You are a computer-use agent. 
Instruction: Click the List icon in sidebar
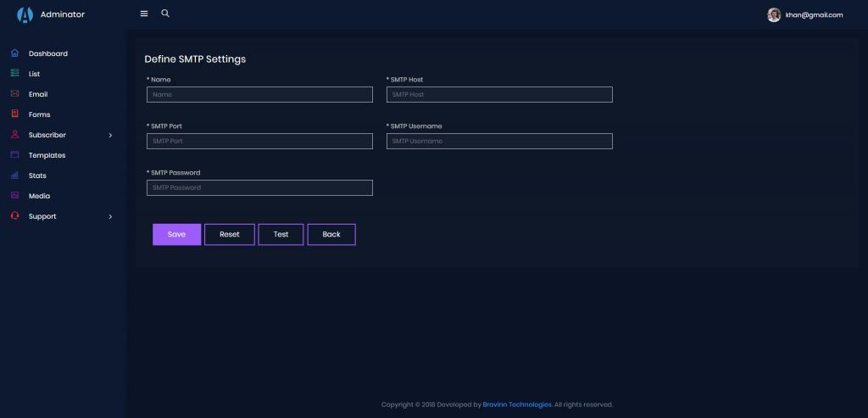(x=14, y=74)
